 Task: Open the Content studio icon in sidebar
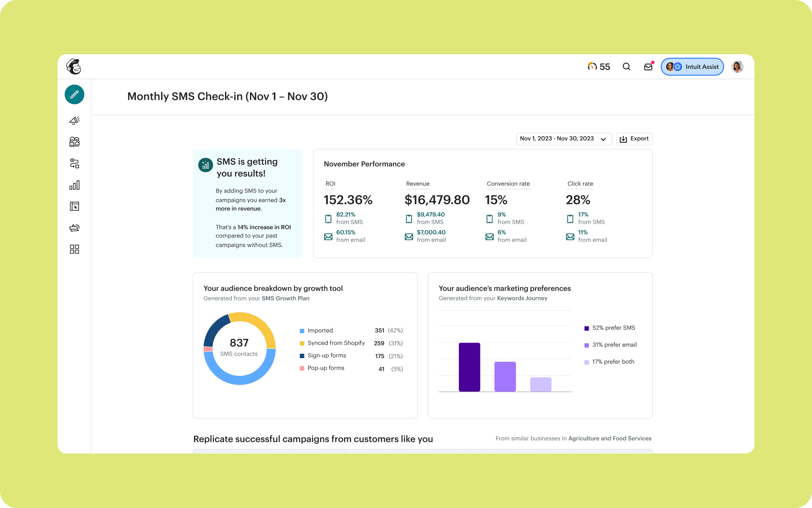pos(74,228)
